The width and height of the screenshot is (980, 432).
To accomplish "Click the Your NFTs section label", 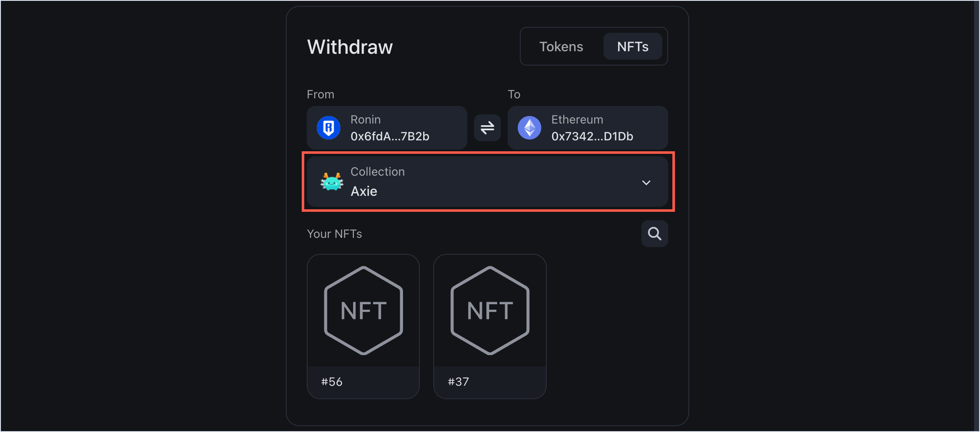I will click(x=334, y=234).
